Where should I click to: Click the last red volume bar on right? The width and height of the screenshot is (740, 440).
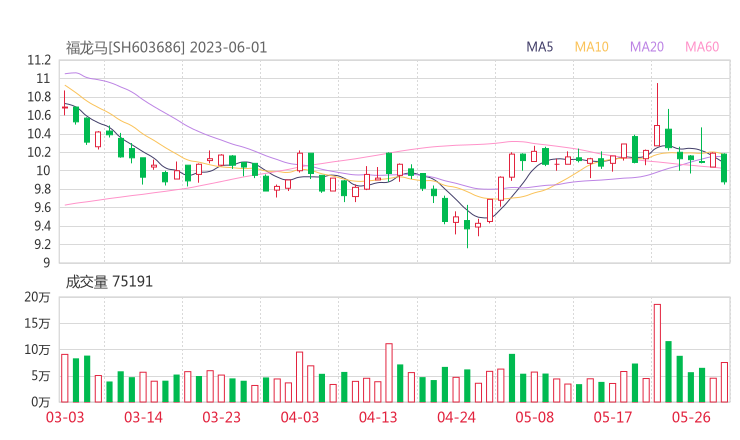[x=724, y=382]
